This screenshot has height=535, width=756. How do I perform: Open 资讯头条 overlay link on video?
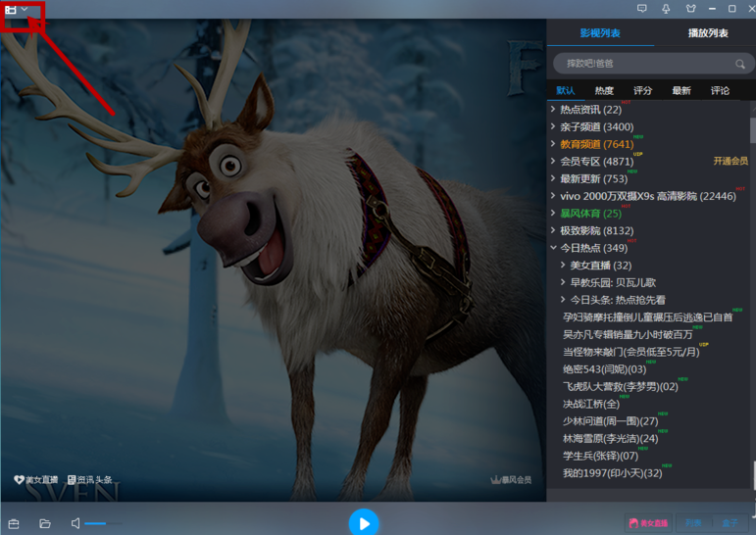tap(89, 479)
